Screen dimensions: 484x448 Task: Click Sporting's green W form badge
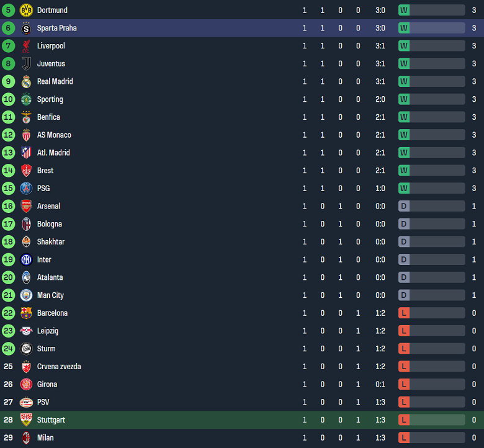click(x=404, y=99)
